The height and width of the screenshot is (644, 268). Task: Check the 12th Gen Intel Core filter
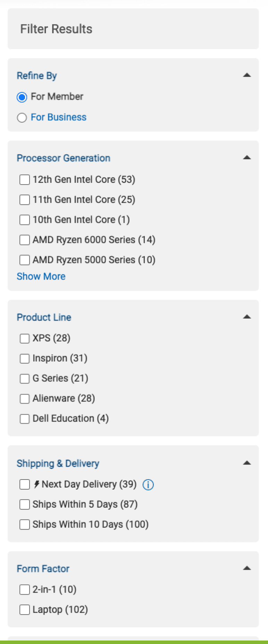click(25, 180)
